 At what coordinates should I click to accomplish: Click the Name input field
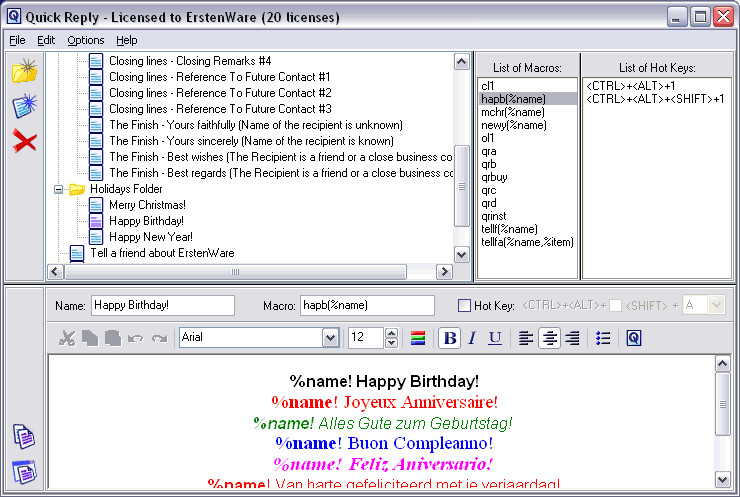click(x=163, y=305)
